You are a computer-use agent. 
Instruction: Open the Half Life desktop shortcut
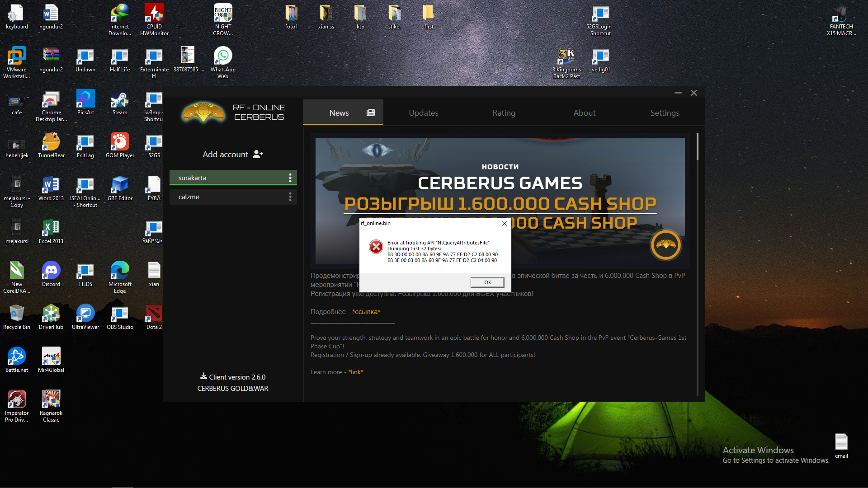pyautogui.click(x=120, y=60)
